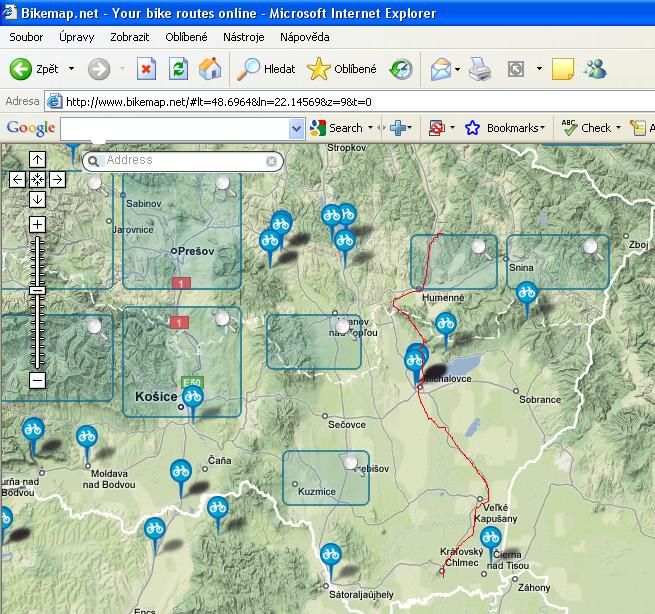Image resolution: width=655 pixels, height=614 pixels.
Task: Refresh the page with the reload icon
Action: pyautogui.click(x=178, y=69)
